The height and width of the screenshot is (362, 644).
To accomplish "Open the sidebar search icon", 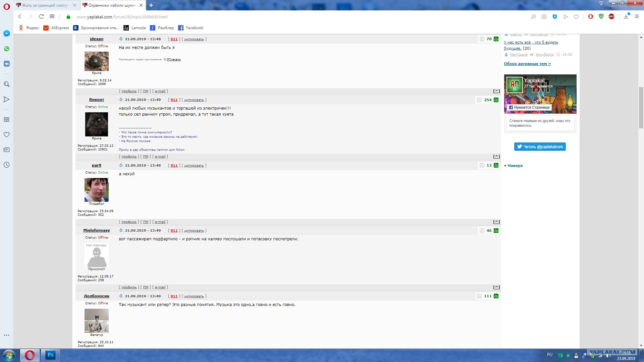I will point(6,84).
